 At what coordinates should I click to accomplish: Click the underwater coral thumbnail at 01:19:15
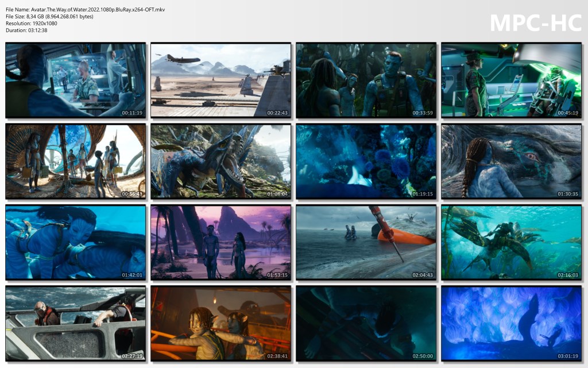pos(366,162)
